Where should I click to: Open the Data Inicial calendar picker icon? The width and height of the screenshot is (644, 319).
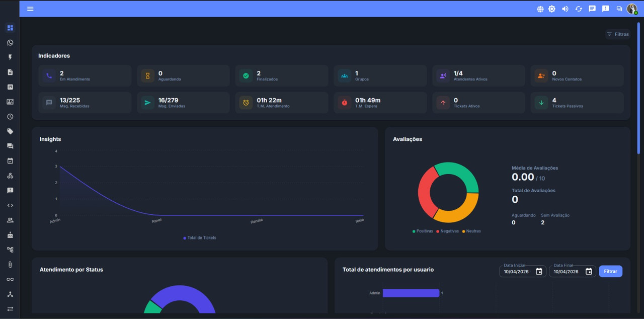coord(539,271)
